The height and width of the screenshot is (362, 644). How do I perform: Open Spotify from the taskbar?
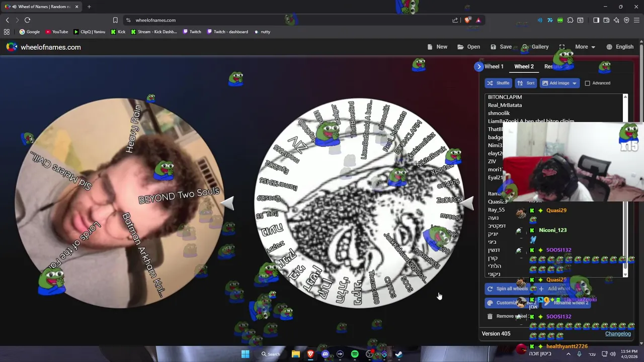(355, 354)
